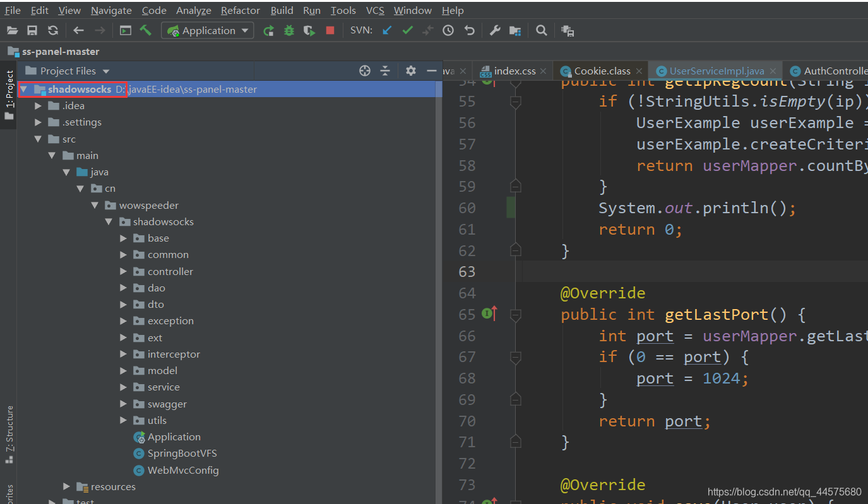
Task: Toggle the Structure tool window
Action: click(9, 435)
